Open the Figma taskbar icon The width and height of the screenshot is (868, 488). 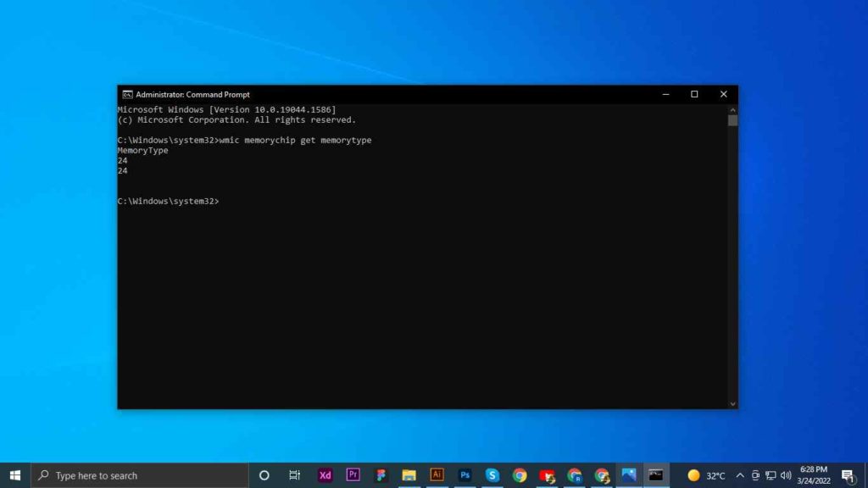pos(381,475)
